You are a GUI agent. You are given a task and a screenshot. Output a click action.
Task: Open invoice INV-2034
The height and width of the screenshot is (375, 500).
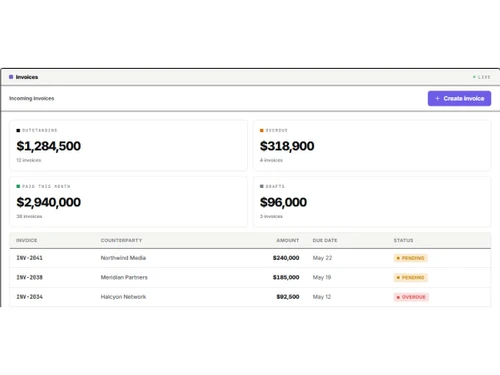pos(29,297)
